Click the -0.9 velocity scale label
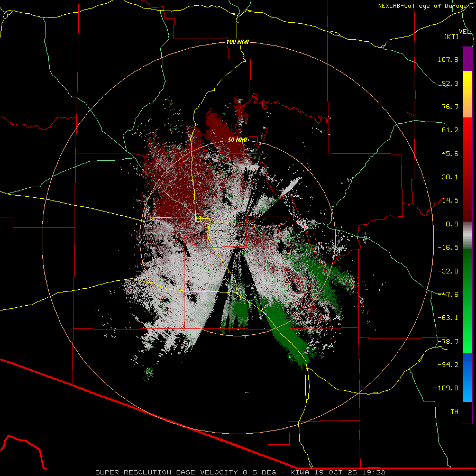This screenshot has height=476, width=476. tap(450, 224)
